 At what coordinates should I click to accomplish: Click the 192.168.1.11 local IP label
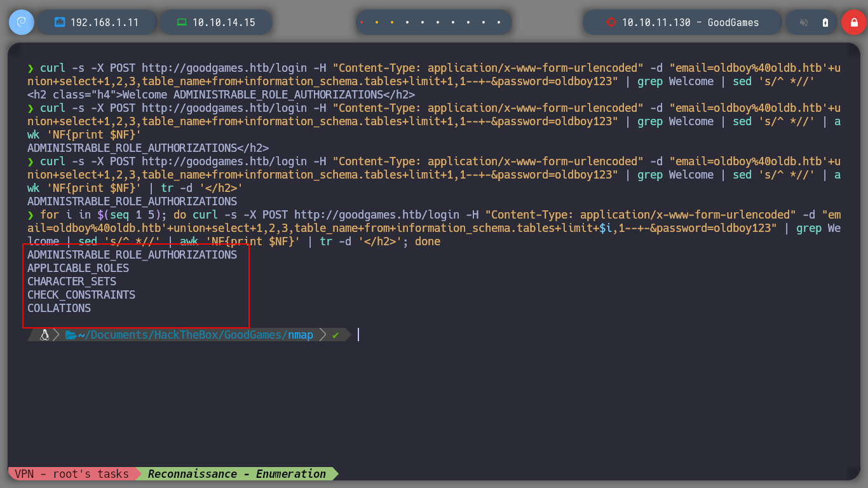104,22
